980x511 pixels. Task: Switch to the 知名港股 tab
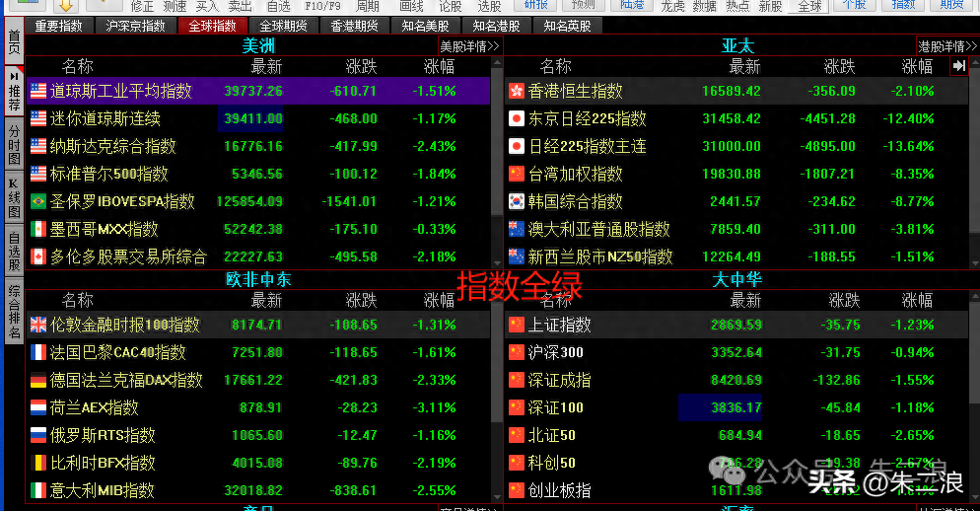tap(496, 26)
